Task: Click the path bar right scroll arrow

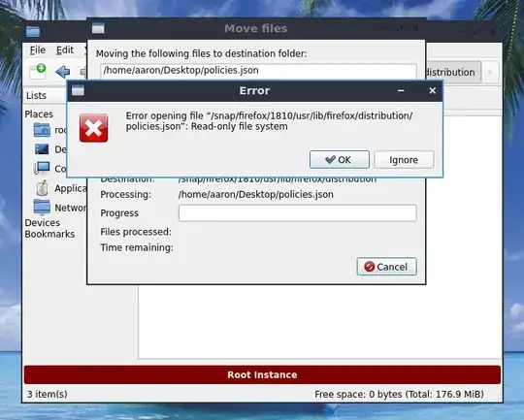Action: coord(490,72)
